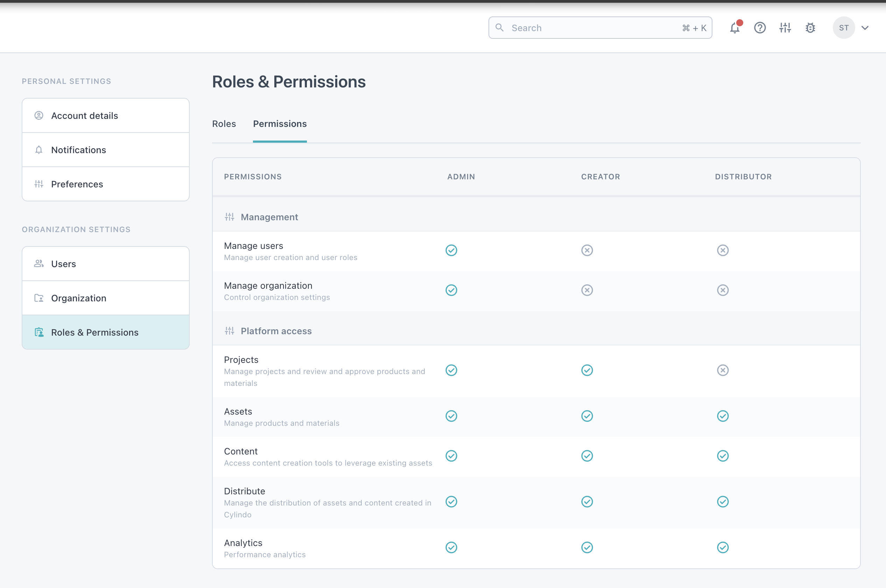886x588 pixels.
Task: Click the Platform access section icon
Action: tap(229, 331)
